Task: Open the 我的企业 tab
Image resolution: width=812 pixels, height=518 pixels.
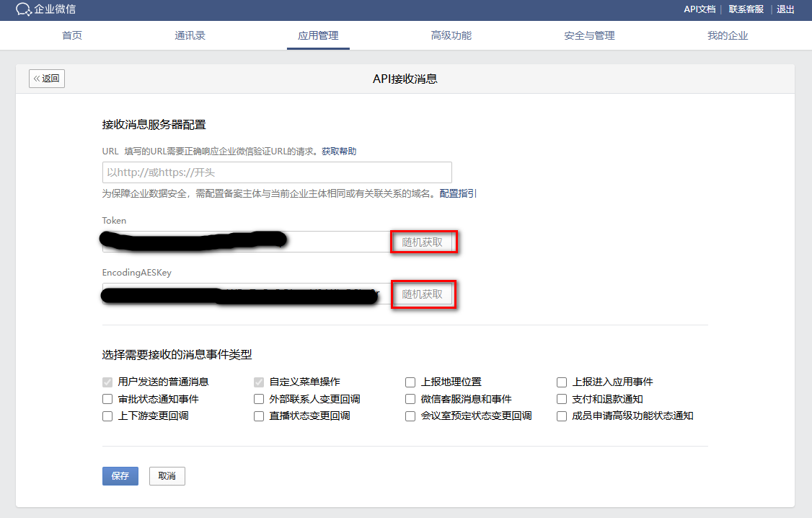Action: tap(728, 35)
